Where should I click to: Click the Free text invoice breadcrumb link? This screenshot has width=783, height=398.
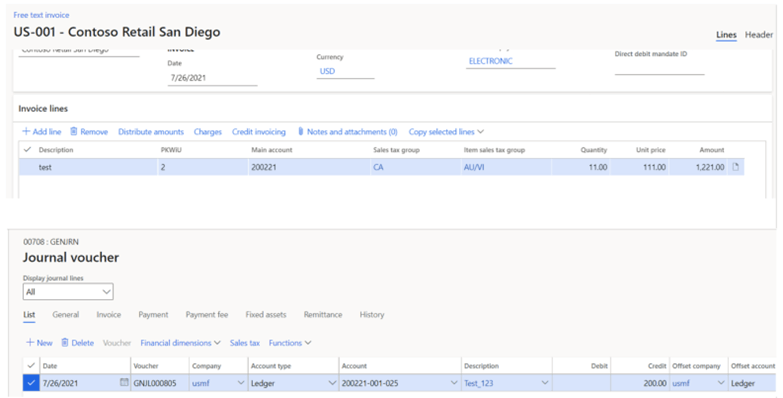41,15
